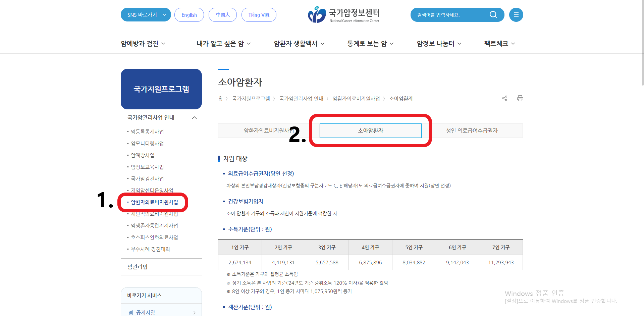Click the 암등록통계사업 sidebar link
The width and height of the screenshot is (644, 316).
point(148,131)
